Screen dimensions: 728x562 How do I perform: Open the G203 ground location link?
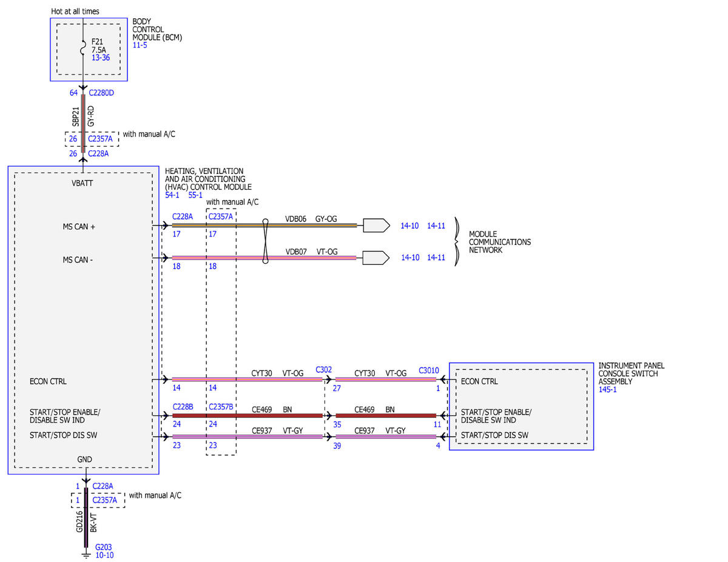[104, 547]
